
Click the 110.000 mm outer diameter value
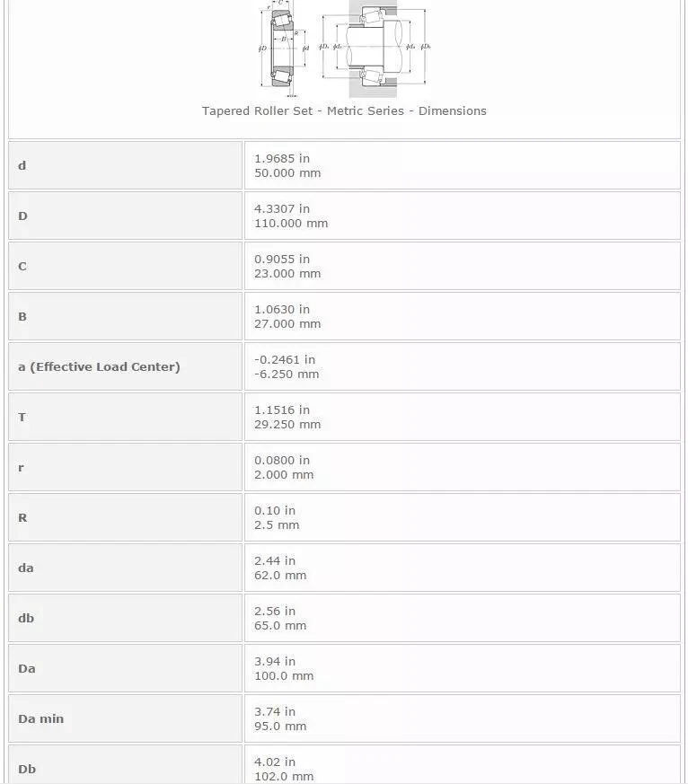click(x=291, y=224)
